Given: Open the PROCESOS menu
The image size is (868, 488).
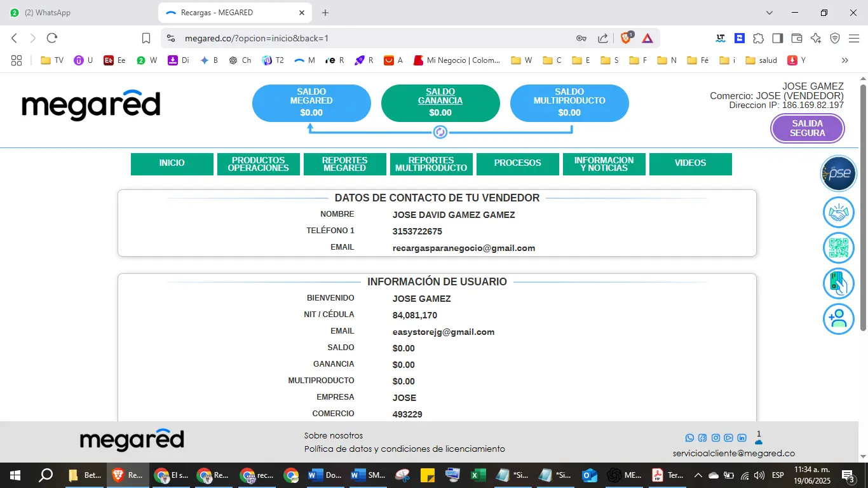Looking at the screenshot, I should click(518, 164).
